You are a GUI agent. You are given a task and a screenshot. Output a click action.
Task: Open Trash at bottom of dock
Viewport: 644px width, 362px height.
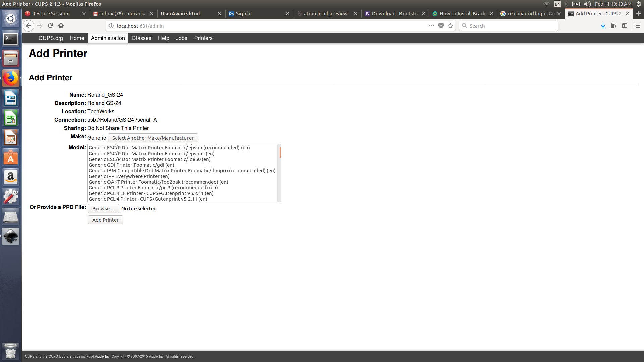click(11, 351)
